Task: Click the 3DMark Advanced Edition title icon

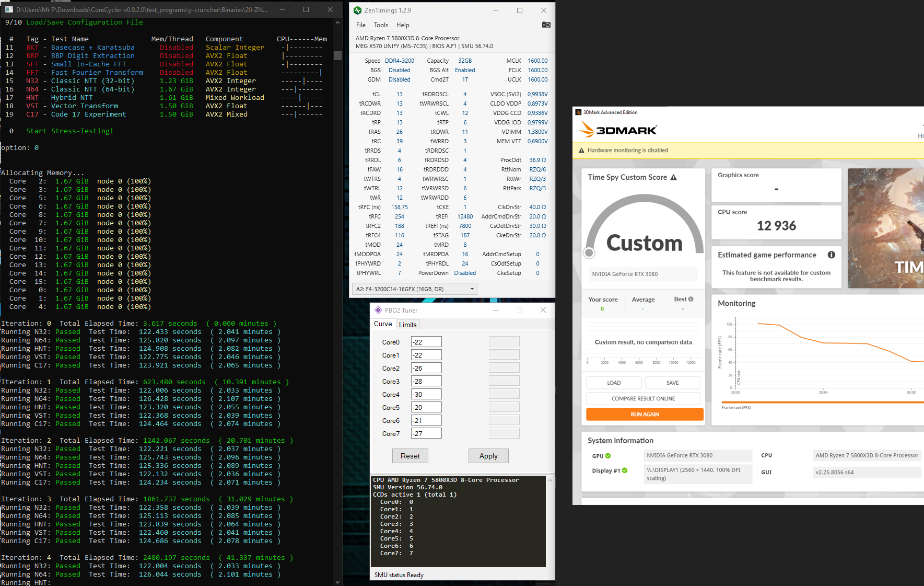Action: tap(578, 112)
